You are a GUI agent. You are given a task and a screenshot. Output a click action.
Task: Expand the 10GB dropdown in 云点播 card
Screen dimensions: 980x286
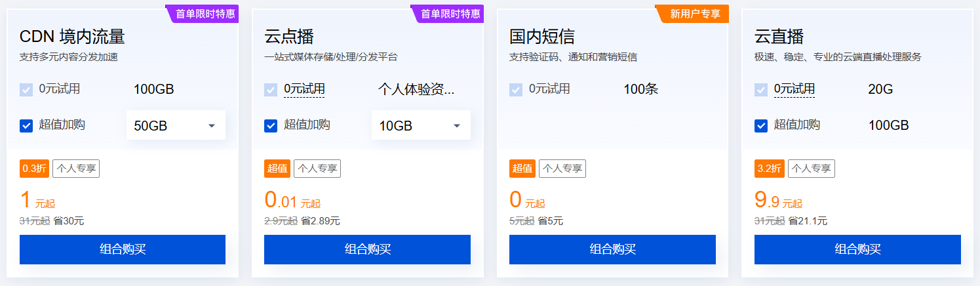pos(420,125)
